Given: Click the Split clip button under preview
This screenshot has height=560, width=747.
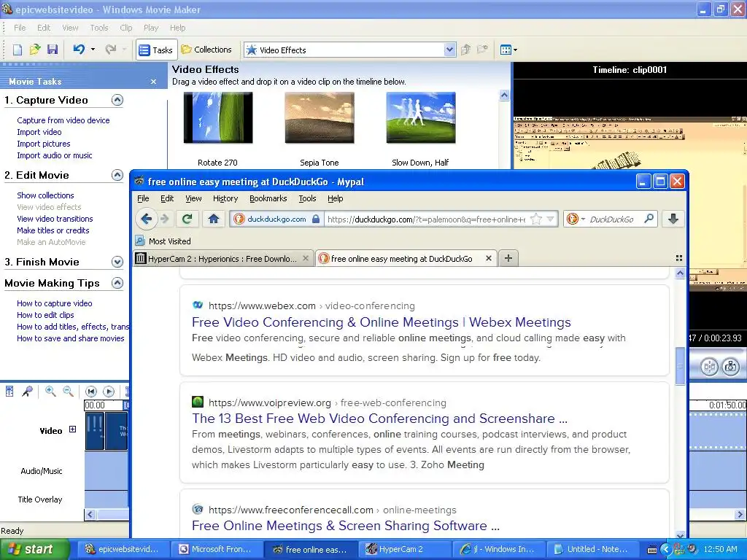Looking at the screenshot, I should [709, 367].
